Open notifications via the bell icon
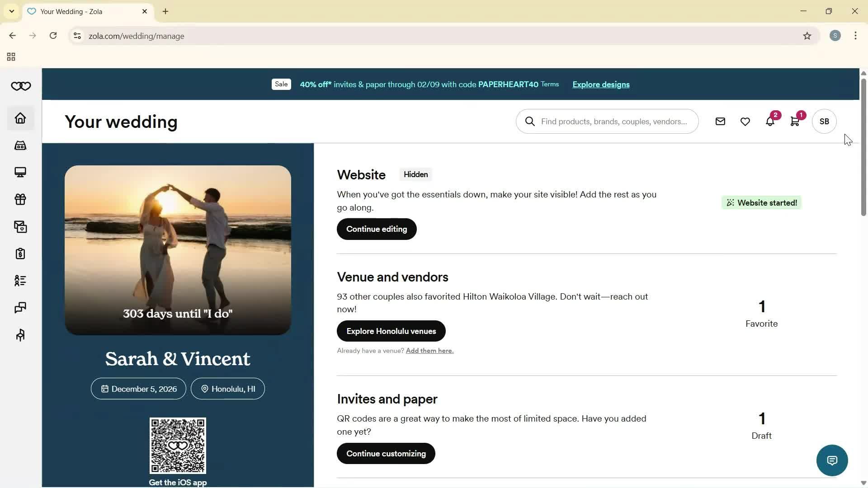Image resolution: width=868 pixels, height=488 pixels. point(770,121)
